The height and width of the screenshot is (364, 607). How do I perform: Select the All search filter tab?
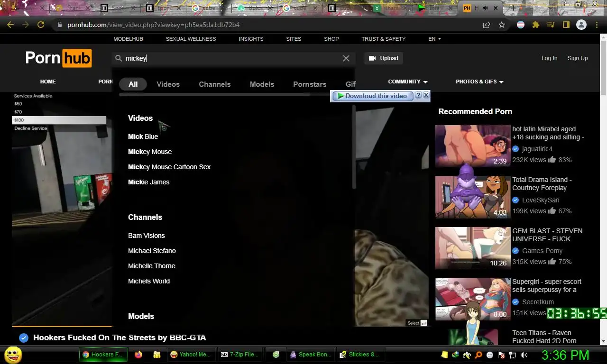click(133, 84)
